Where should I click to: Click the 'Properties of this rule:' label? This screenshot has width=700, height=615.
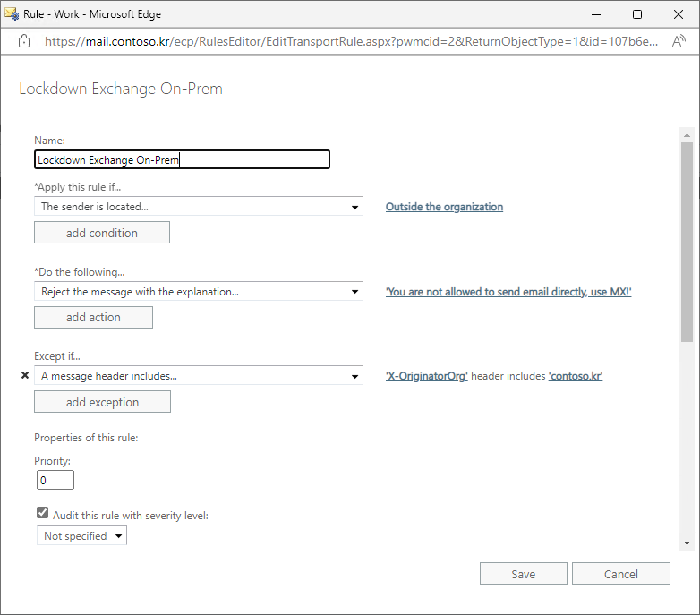click(x=86, y=438)
